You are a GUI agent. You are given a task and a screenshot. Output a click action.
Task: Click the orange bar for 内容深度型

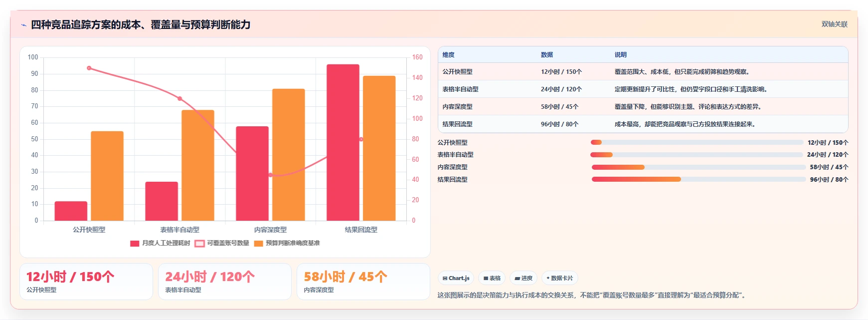pyautogui.click(x=288, y=155)
